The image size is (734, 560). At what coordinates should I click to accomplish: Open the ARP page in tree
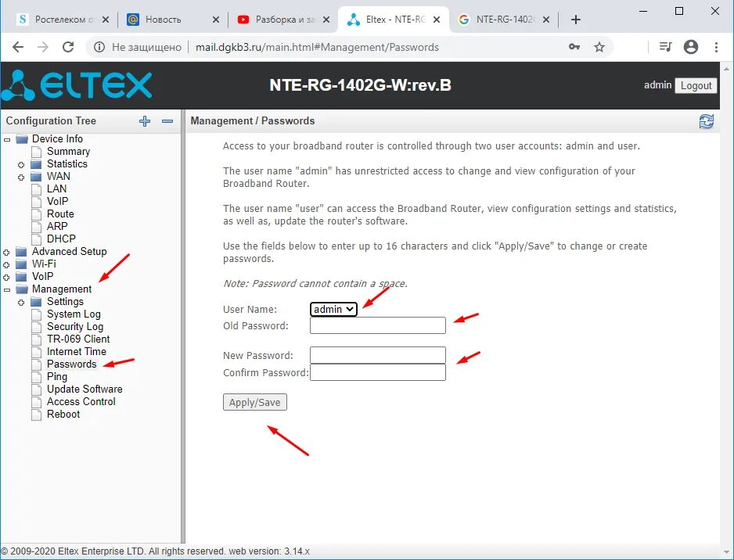(x=57, y=227)
